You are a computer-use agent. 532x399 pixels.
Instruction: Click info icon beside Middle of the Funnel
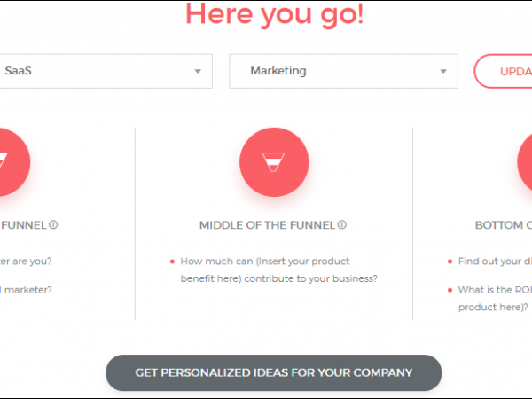342,225
